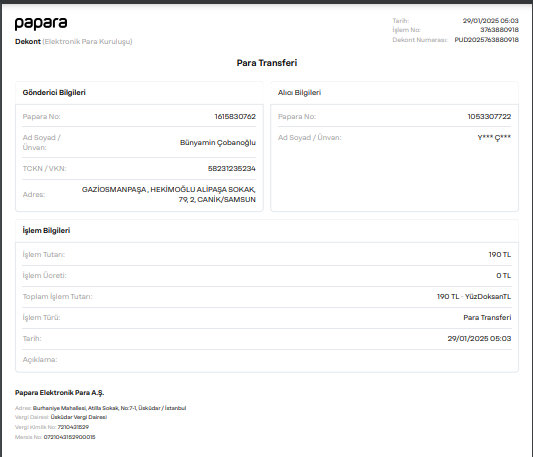
Task: Select 'Üsküdar Vergi Dairesi' text
Action: tap(79, 417)
